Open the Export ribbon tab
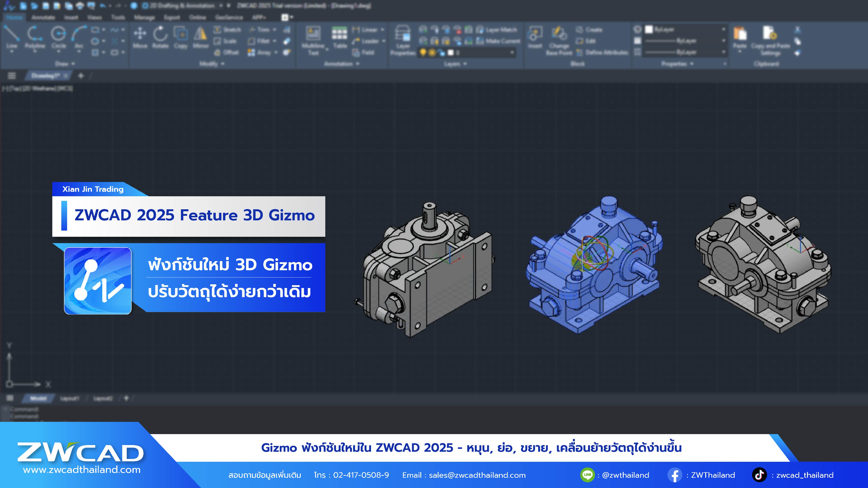This screenshot has height=488, width=868. coord(172,17)
